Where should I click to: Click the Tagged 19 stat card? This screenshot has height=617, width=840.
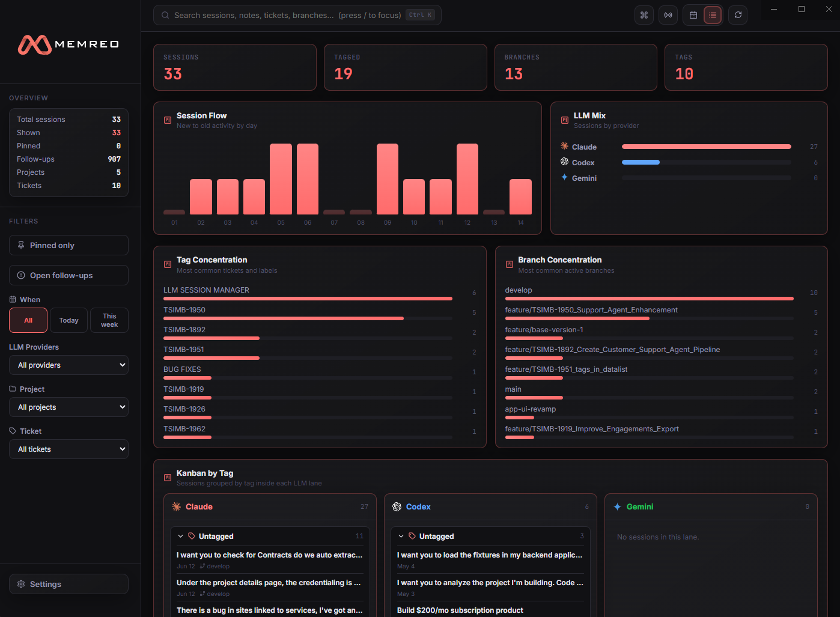(x=406, y=67)
